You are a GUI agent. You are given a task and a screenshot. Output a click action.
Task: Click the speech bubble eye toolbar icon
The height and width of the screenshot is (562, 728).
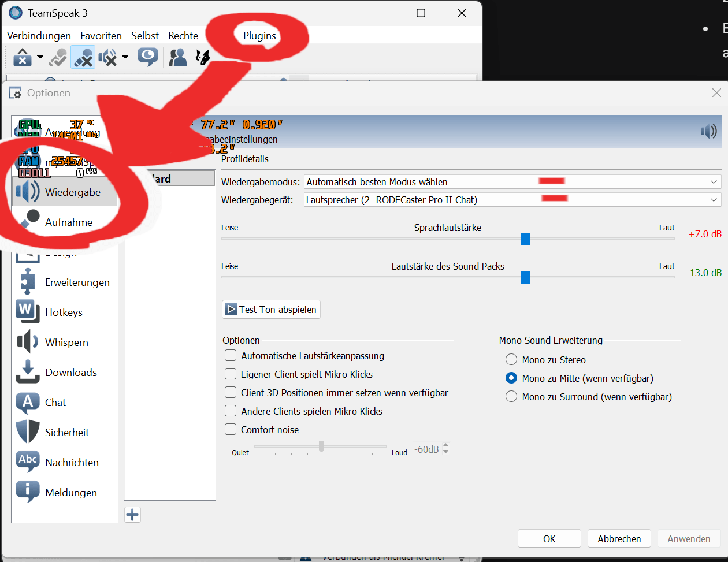click(x=148, y=57)
